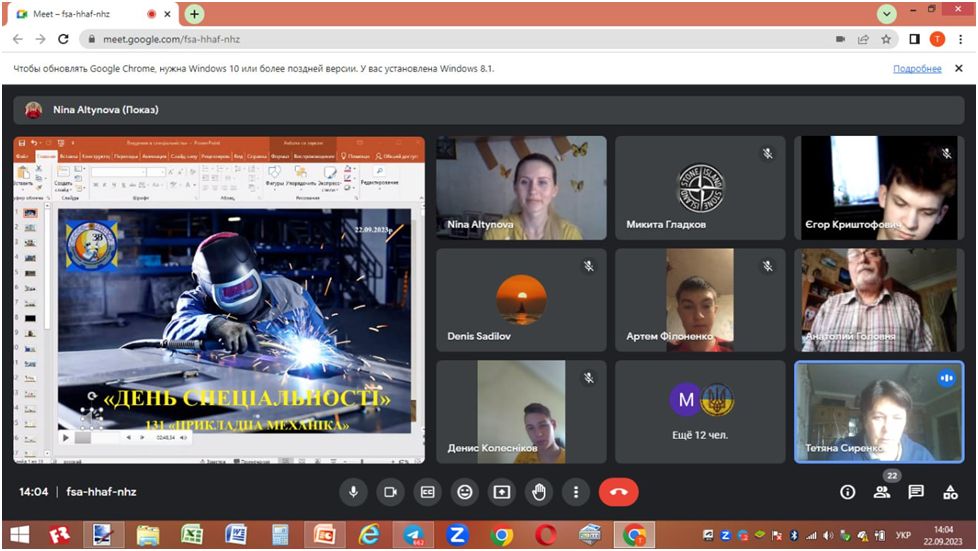Go back with browser back arrow

[x=17, y=39]
